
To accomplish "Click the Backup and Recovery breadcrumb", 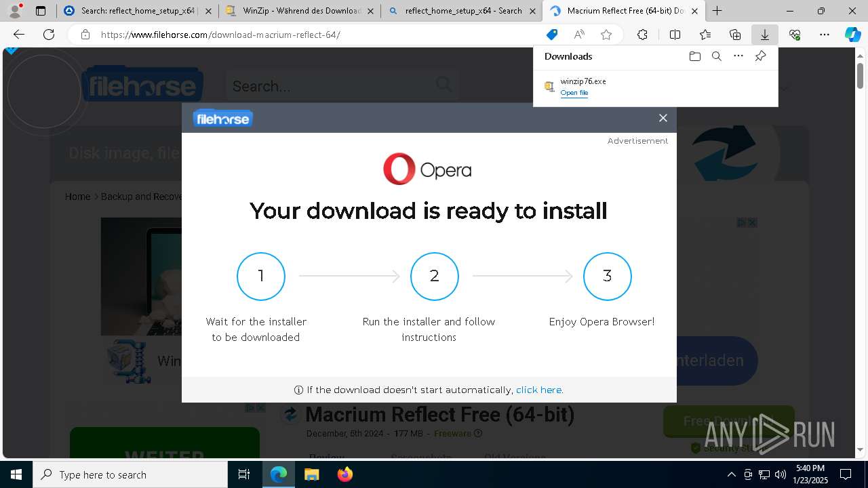I will coord(142,197).
